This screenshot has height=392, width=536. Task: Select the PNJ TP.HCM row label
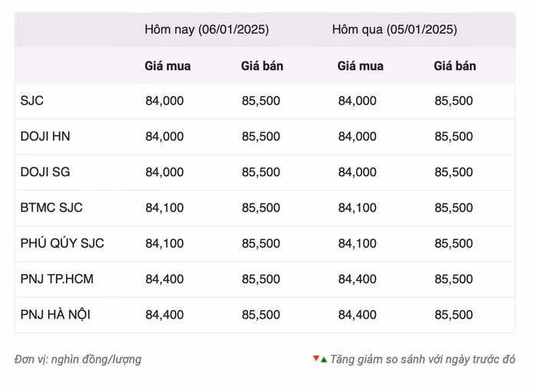[57, 279]
